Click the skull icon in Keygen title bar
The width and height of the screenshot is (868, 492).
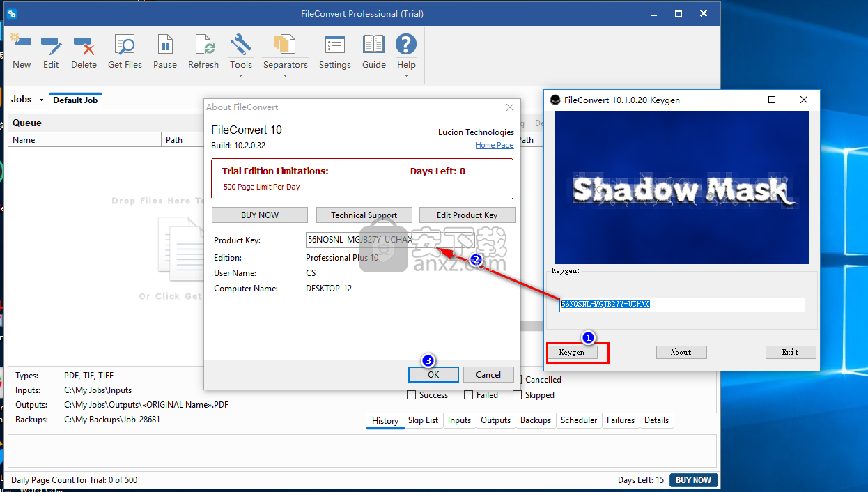click(x=555, y=100)
